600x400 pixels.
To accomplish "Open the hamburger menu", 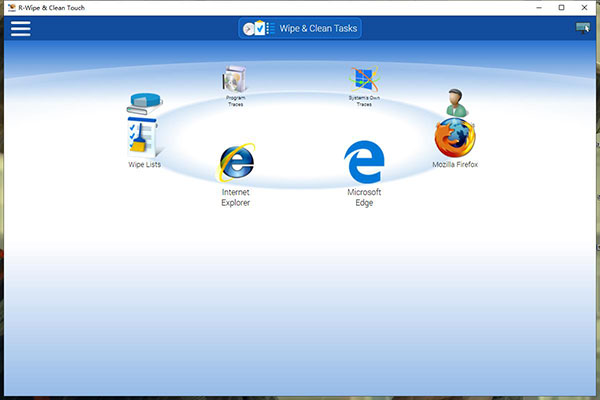I will 21,29.
